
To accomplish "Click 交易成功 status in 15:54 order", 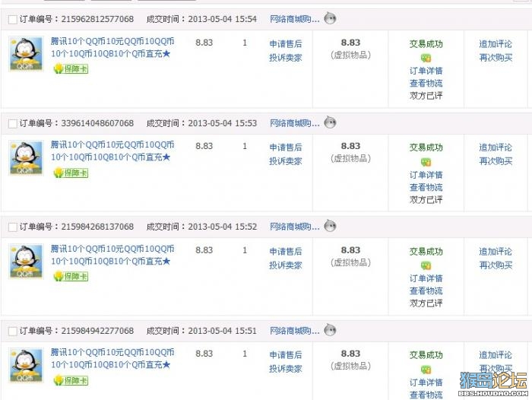I will click(426, 44).
